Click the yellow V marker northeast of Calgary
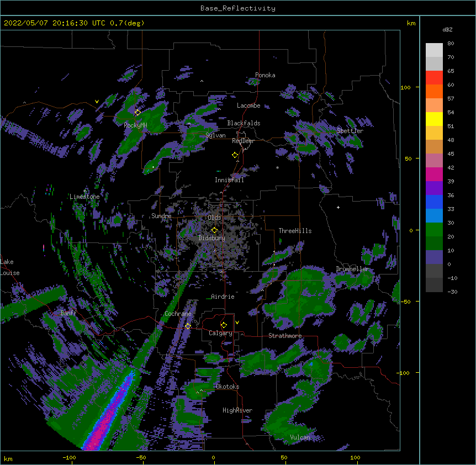The image size is (476, 465). tap(237, 323)
